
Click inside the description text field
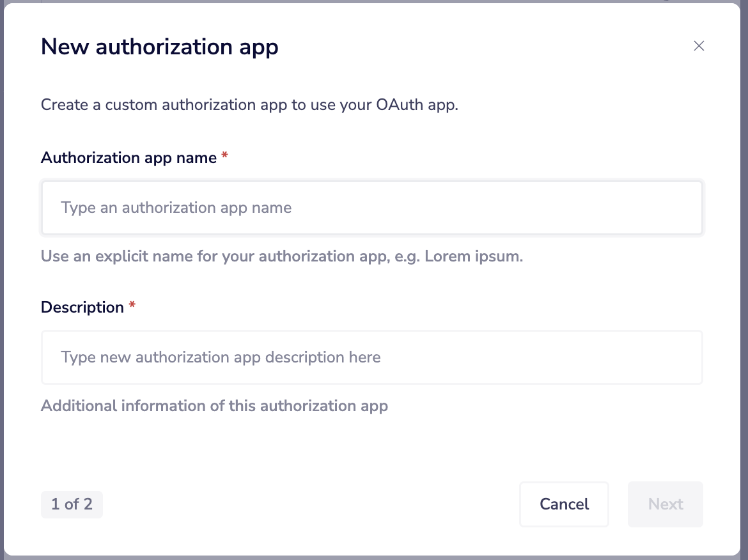372,357
